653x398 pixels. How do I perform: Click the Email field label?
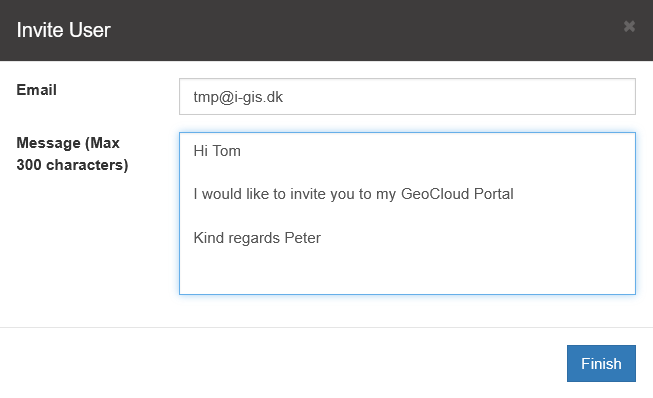[37, 90]
